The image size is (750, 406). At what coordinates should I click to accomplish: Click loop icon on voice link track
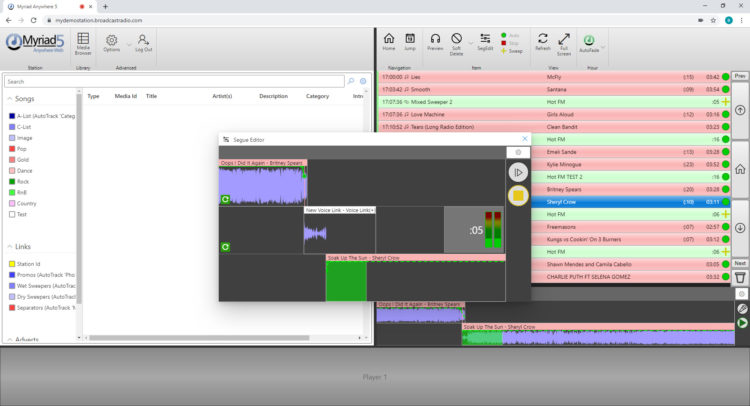225,247
